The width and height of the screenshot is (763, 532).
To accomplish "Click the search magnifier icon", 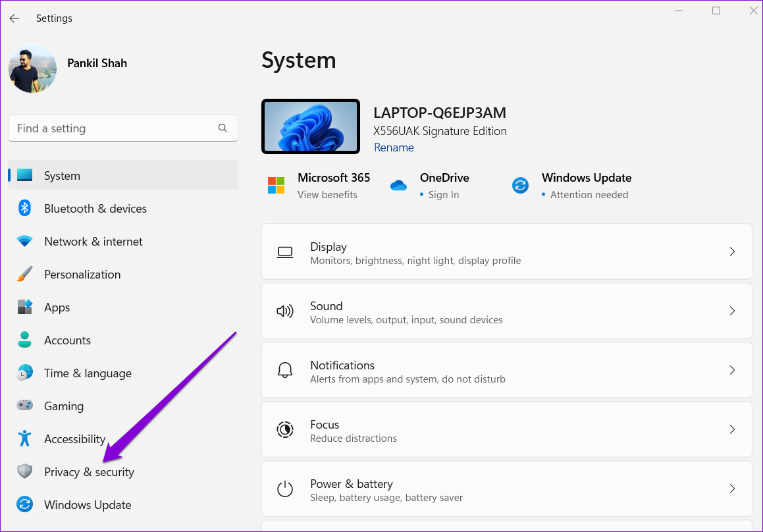I will (x=223, y=128).
